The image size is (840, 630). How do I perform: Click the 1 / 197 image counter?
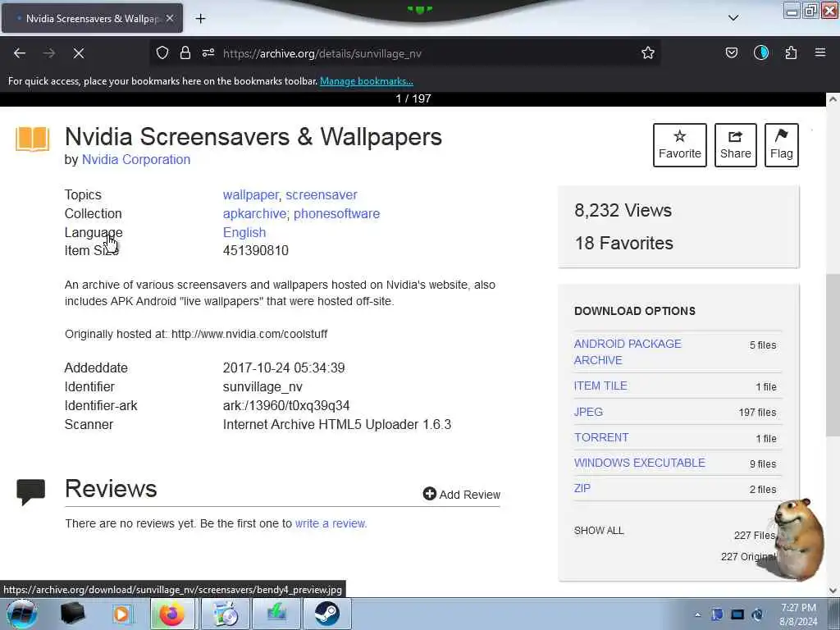(413, 98)
